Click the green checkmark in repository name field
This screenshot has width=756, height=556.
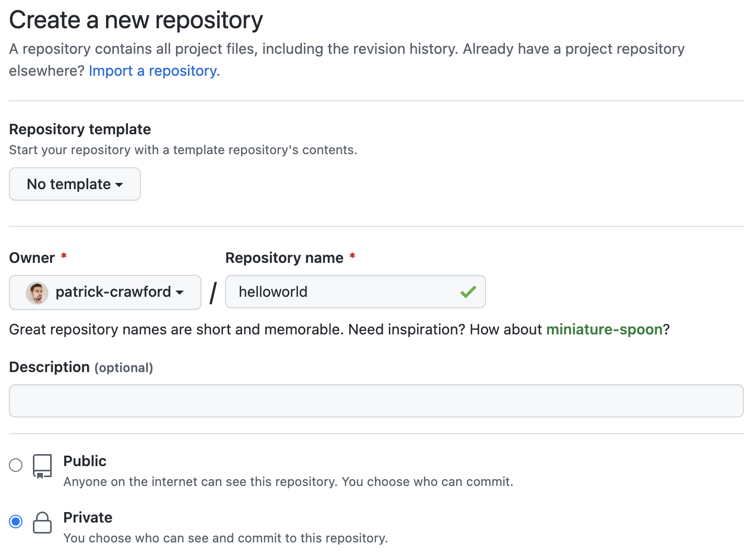click(468, 292)
